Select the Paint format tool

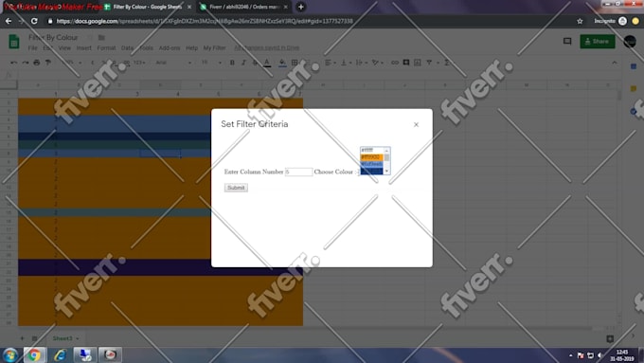click(48, 63)
